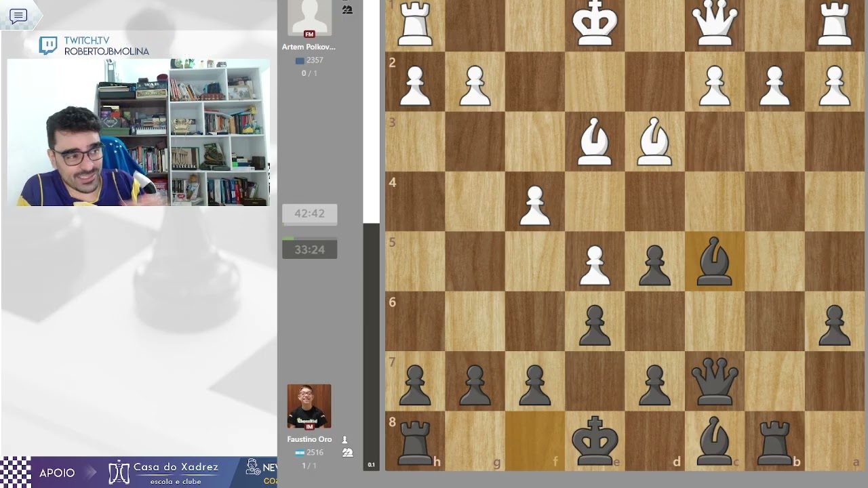Click the white pawn icon beside Faustino Oro

(x=344, y=439)
